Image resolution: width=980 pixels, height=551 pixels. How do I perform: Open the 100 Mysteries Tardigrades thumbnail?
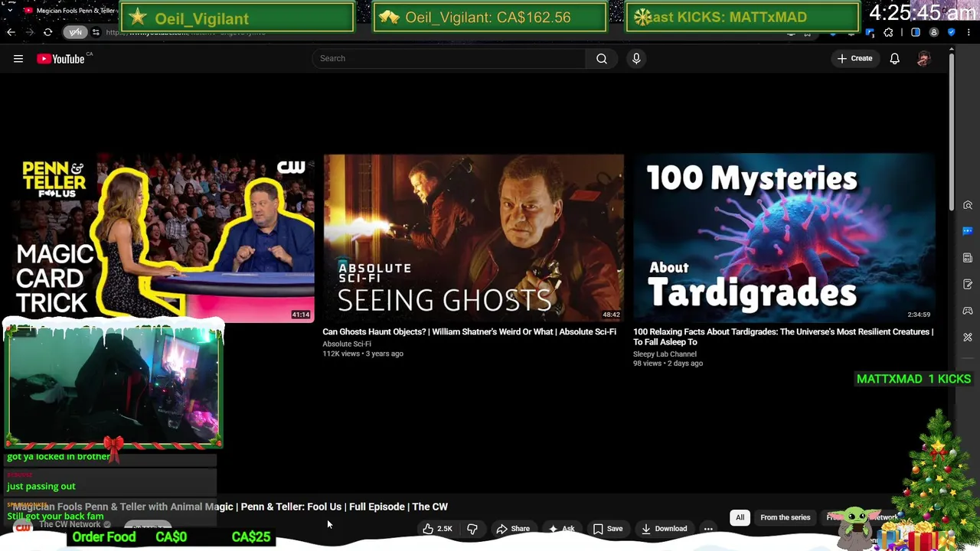click(x=784, y=238)
